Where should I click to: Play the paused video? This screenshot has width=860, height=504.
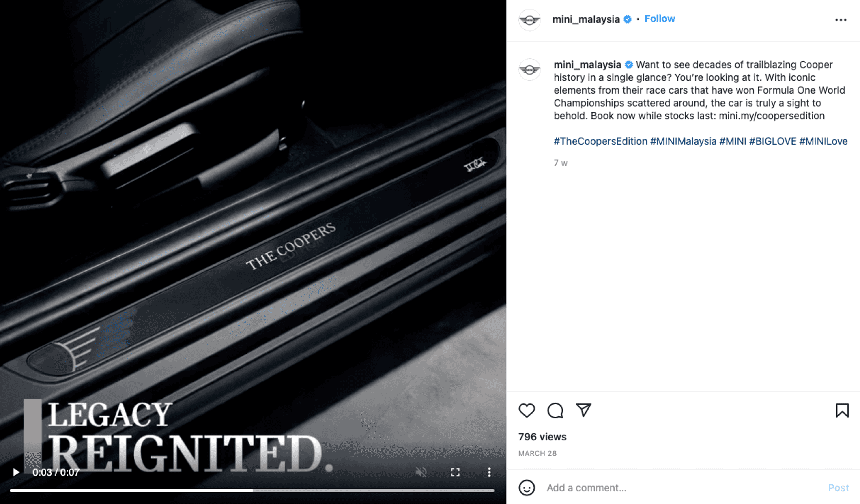[x=16, y=472]
